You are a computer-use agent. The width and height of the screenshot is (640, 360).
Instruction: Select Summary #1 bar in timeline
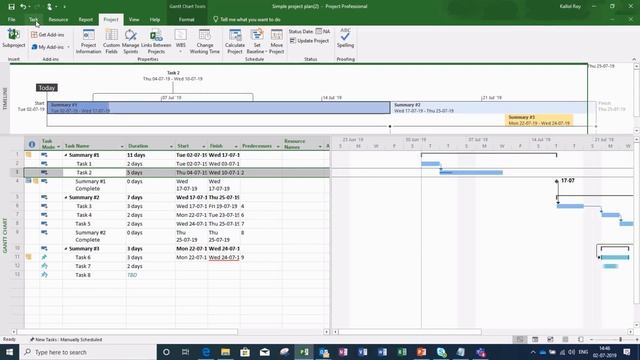(218, 108)
